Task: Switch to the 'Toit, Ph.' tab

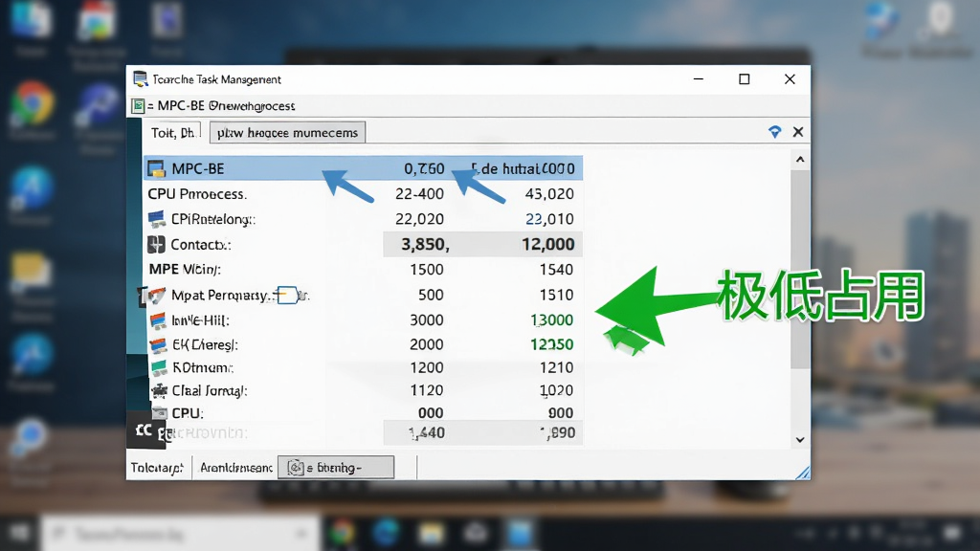Action: pyautogui.click(x=173, y=132)
